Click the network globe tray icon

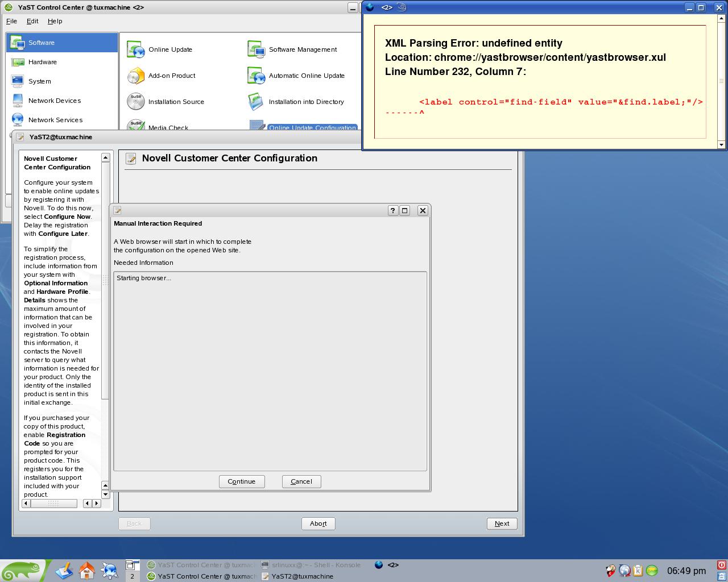point(624,571)
